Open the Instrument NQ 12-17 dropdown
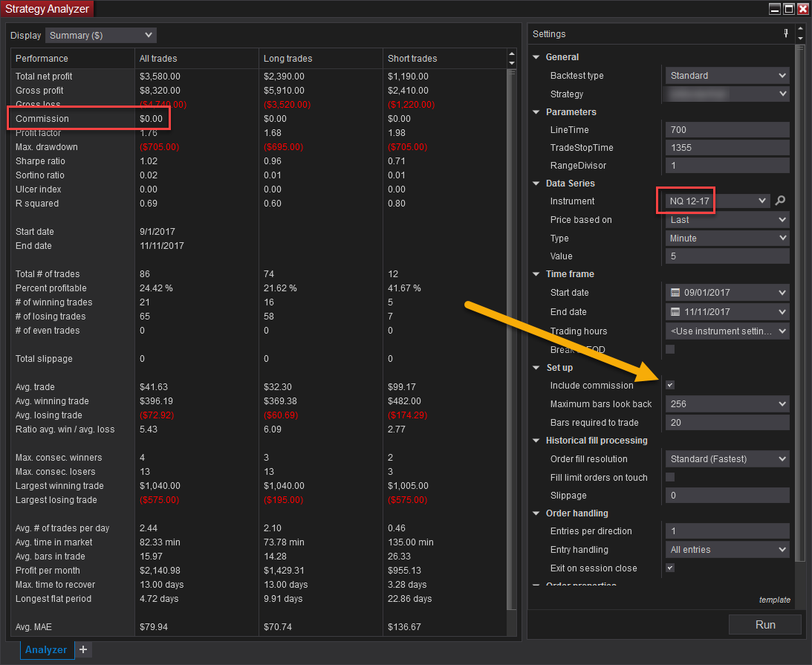Screen dimensions: 812x665 717,201
